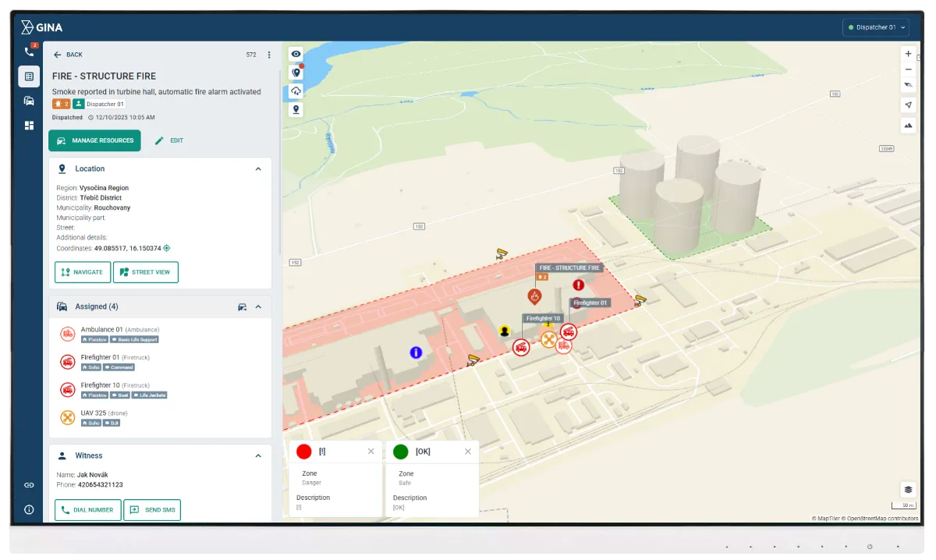Select the incidents list icon in the sidebar

click(29, 76)
